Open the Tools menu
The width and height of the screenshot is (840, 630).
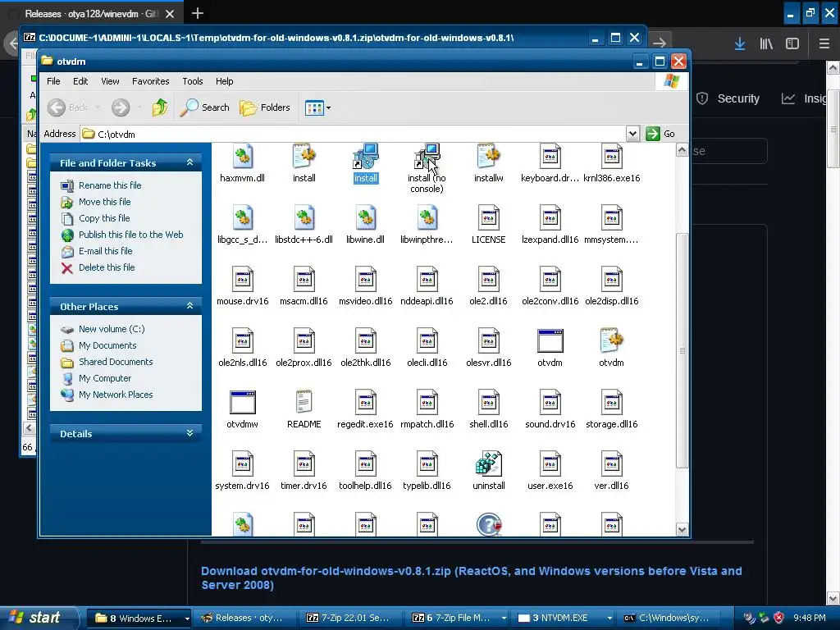click(192, 81)
